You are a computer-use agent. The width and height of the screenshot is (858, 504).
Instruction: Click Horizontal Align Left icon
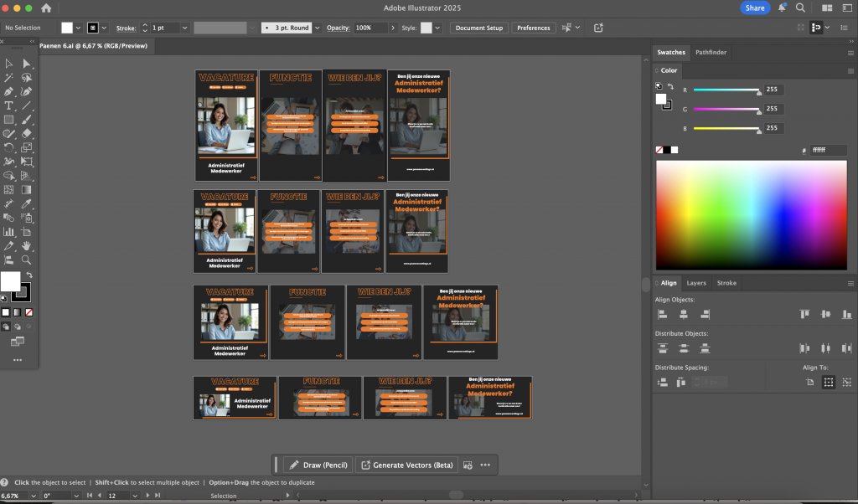(663, 314)
